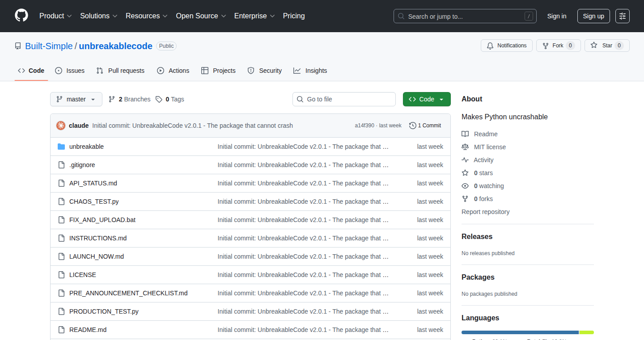
Task: Click the file icon beside LICENSE
Action: 61,275
